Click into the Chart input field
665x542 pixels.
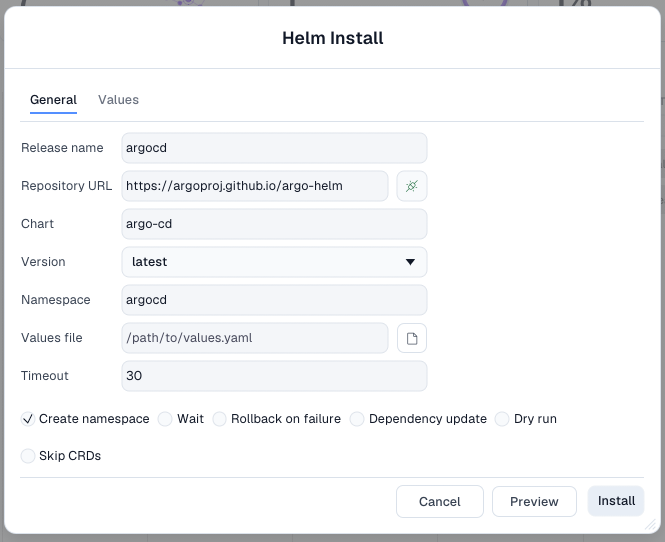(274, 224)
